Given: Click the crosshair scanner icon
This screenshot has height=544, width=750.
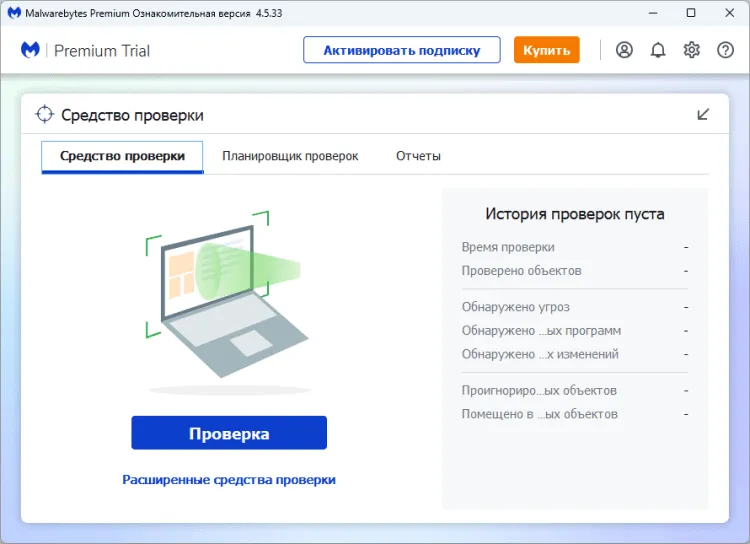Looking at the screenshot, I should click(x=44, y=114).
